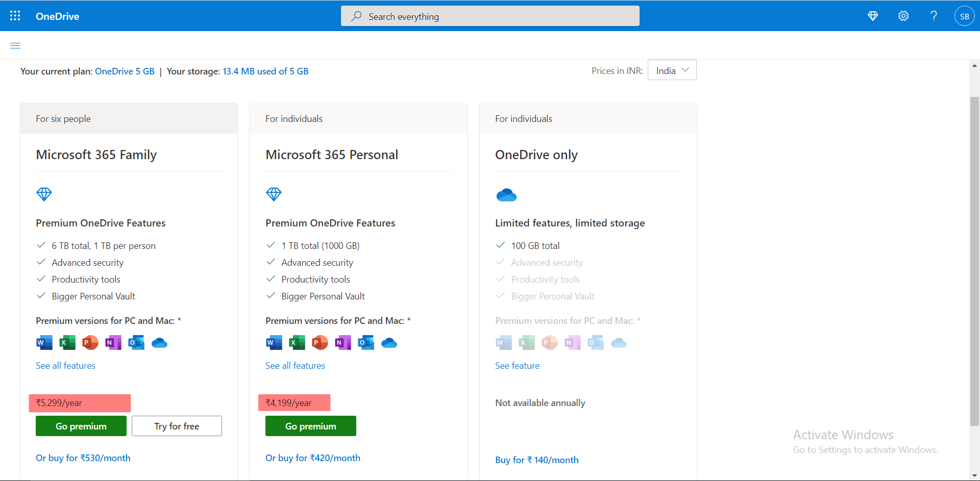Click Productivity tools in Personal plan

click(x=315, y=280)
